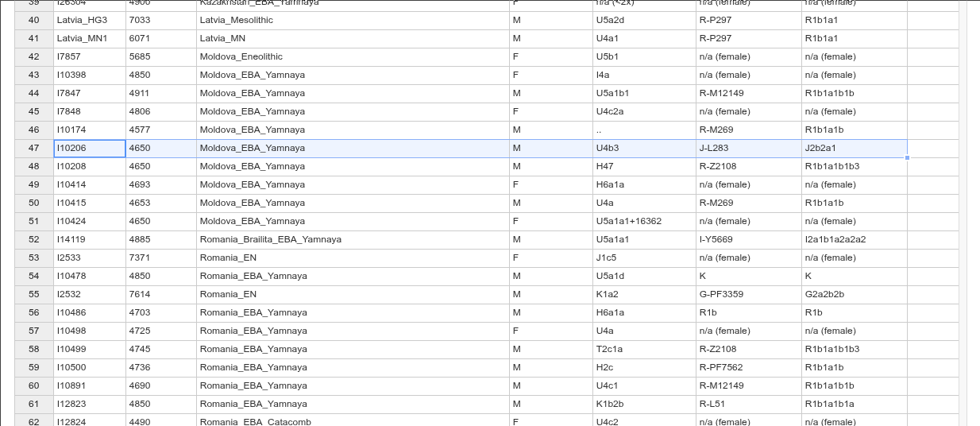
Task: Select sample ID I10208
Action: tap(90, 166)
